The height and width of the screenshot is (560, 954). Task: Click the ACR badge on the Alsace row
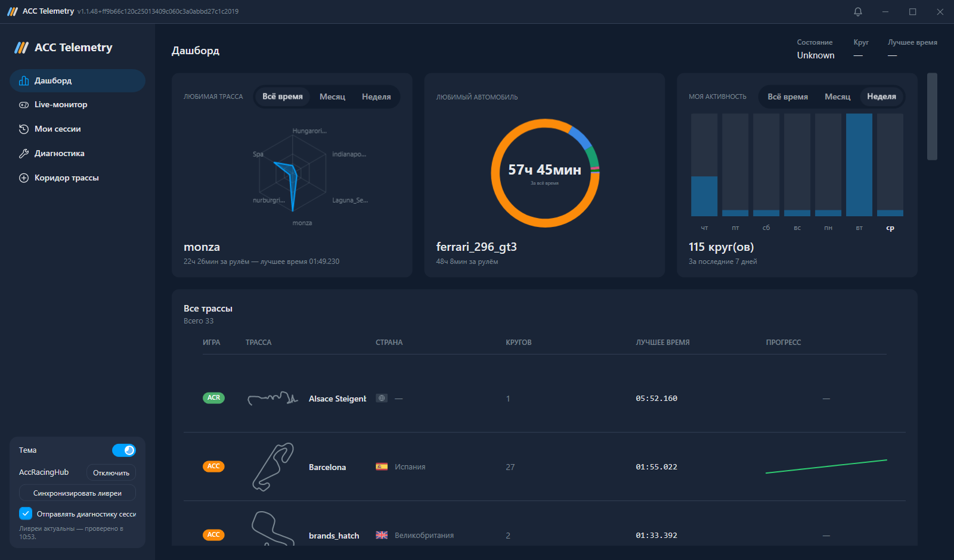click(213, 398)
